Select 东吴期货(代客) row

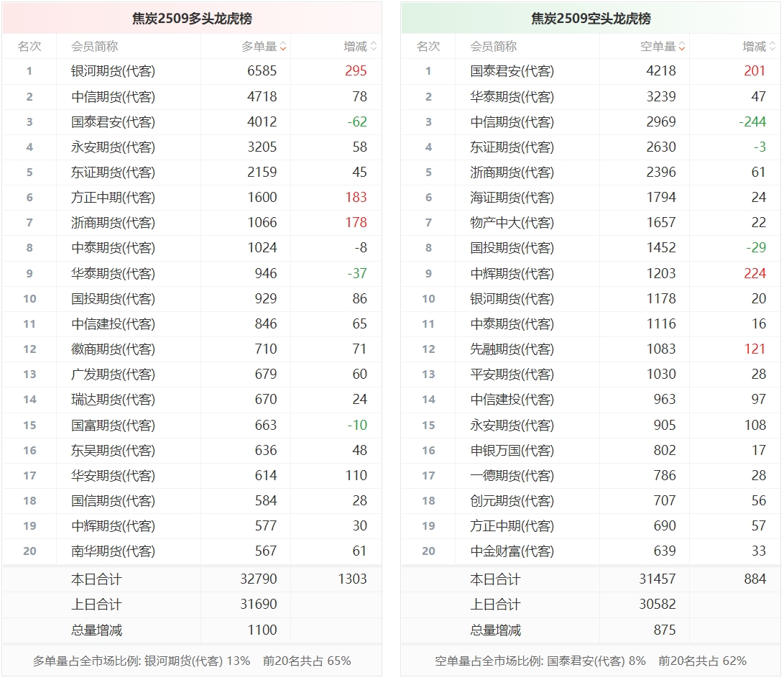click(192, 451)
